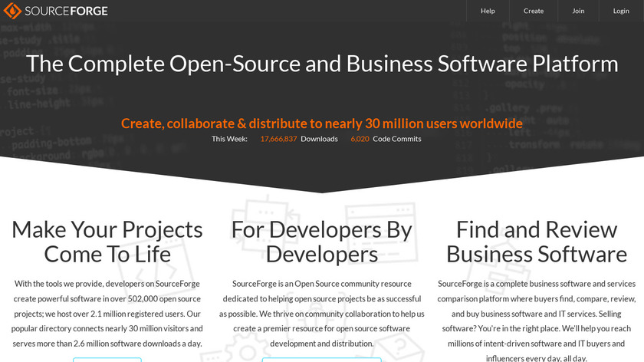Click the 'Code Commits' label

[396, 139]
